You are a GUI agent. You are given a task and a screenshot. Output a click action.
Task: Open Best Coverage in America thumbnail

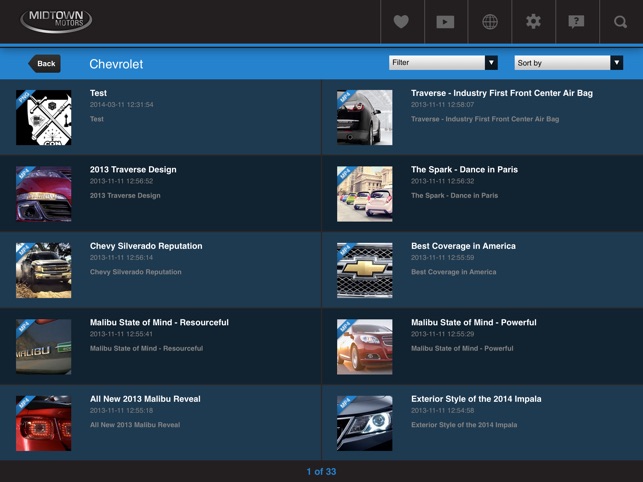point(365,270)
